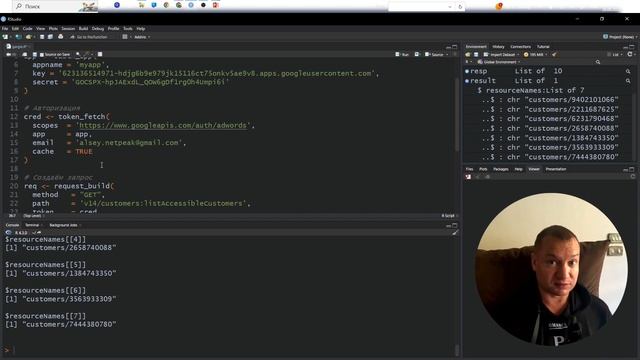Image resolution: width=640 pixels, height=360 pixels.
Task: Save current script with editor disk icon
Action: click(35, 54)
